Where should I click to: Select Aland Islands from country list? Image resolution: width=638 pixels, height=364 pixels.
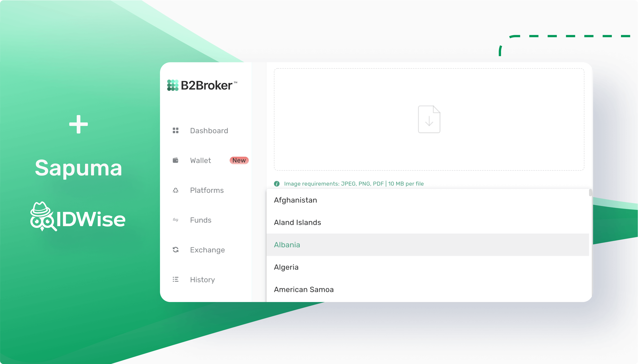pyautogui.click(x=297, y=222)
